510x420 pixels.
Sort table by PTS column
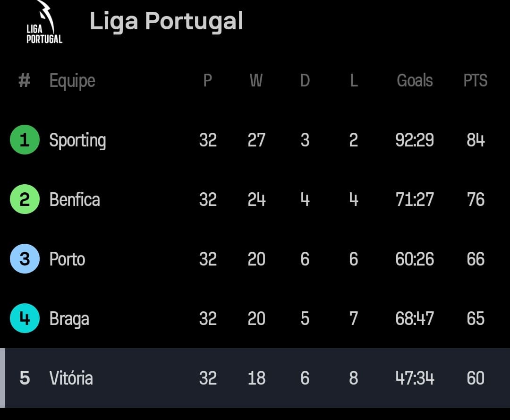pos(475,80)
